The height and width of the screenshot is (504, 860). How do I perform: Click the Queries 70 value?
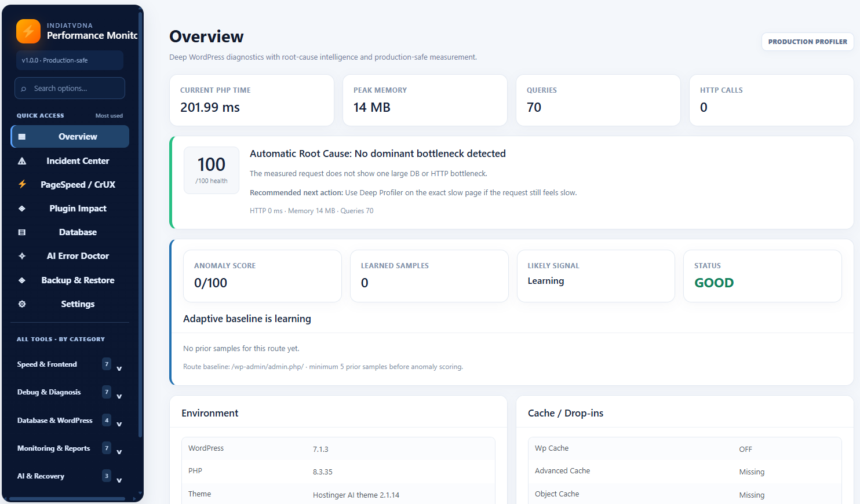[534, 107]
